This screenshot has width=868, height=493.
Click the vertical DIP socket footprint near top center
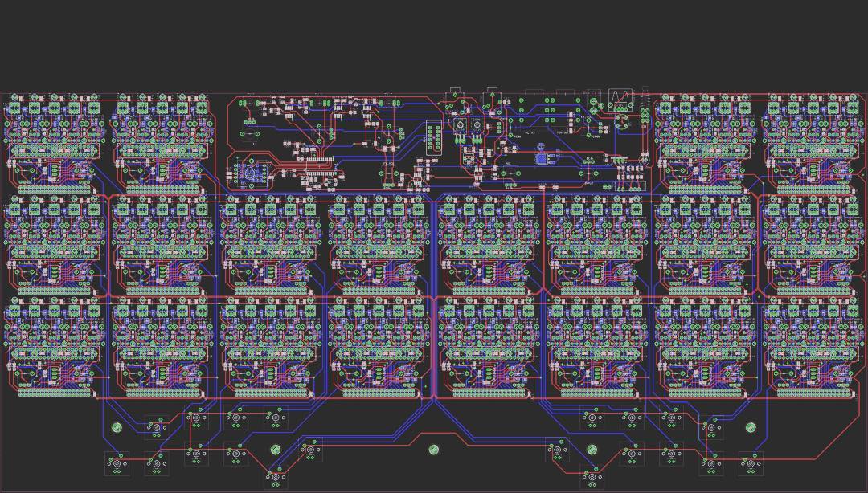pyautogui.click(x=432, y=139)
